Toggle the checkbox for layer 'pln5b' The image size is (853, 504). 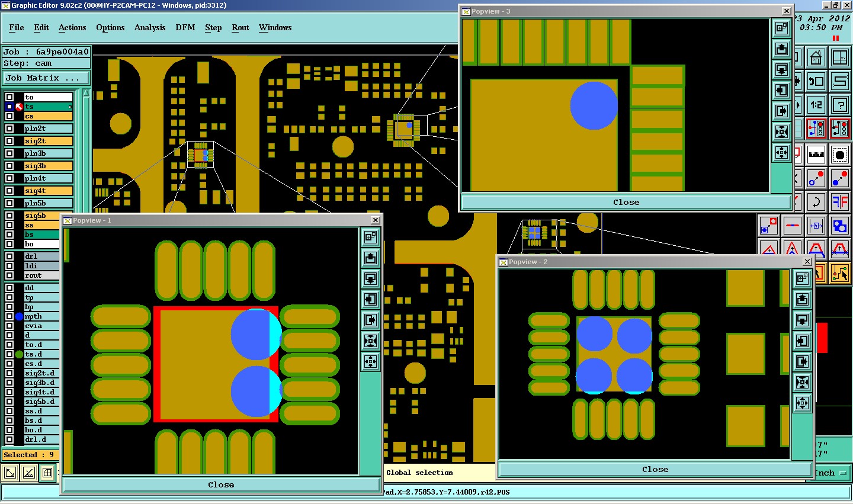click(x=9, y=203)
